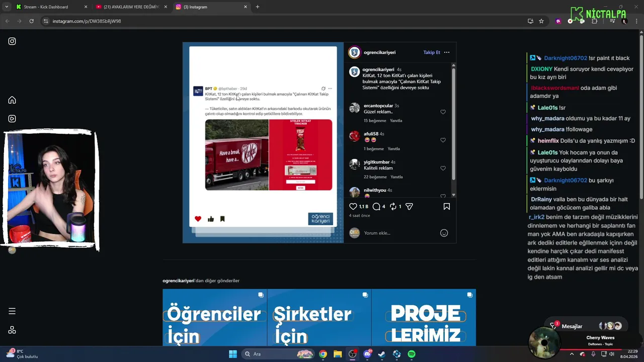Bookmark this page with star icon
644x362 pixels.
(x=541, y=21)
